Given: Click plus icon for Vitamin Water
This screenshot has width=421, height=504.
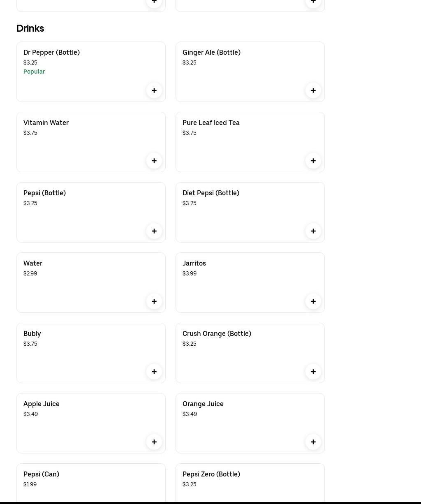Looking at the screenshot, I should (x=154, y=161).
